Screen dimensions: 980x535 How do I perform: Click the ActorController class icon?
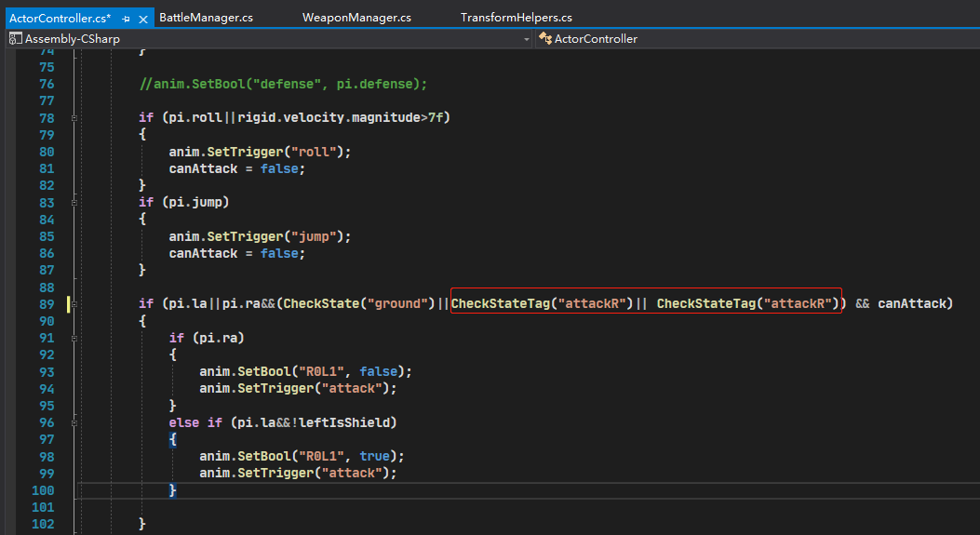point(545,39)
